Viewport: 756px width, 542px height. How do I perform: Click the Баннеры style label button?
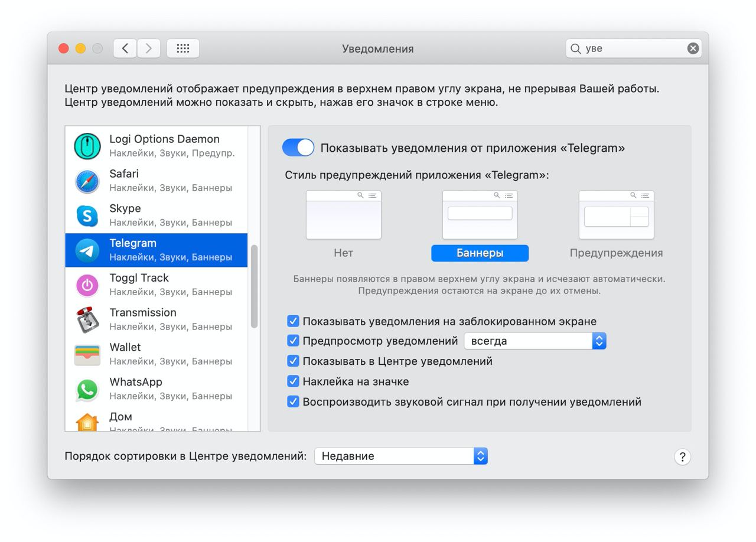pos(480,253)
